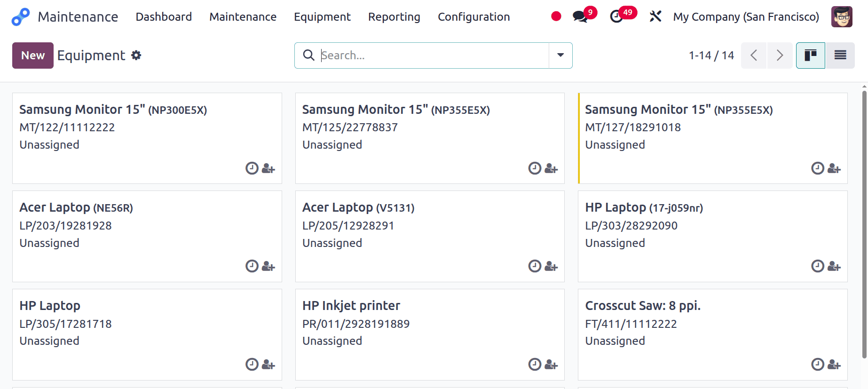Open Equipment settings gear icon

pos(136,56)
